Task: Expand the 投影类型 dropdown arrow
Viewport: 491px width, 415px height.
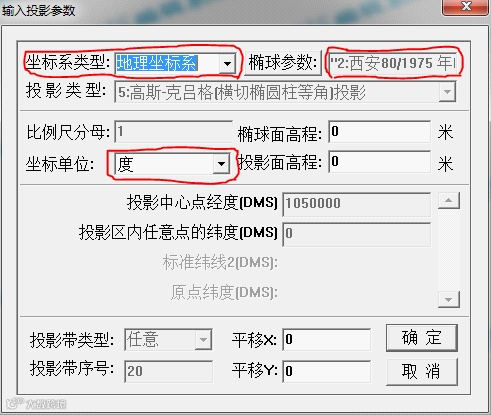Action: pos(447,92)
